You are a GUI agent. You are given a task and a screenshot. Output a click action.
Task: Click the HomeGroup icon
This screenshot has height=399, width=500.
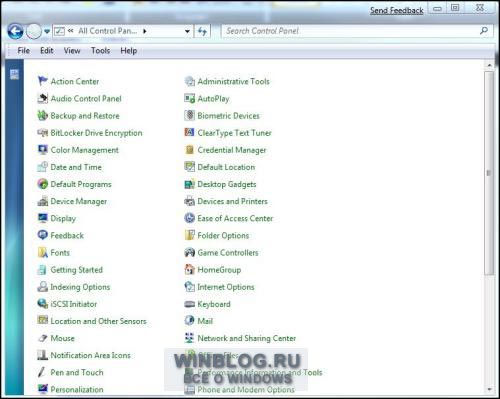[190, 270]
